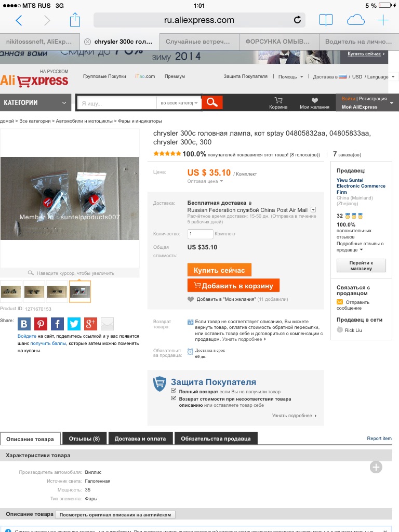Share the product via Facebook icon

coord(57,324)
